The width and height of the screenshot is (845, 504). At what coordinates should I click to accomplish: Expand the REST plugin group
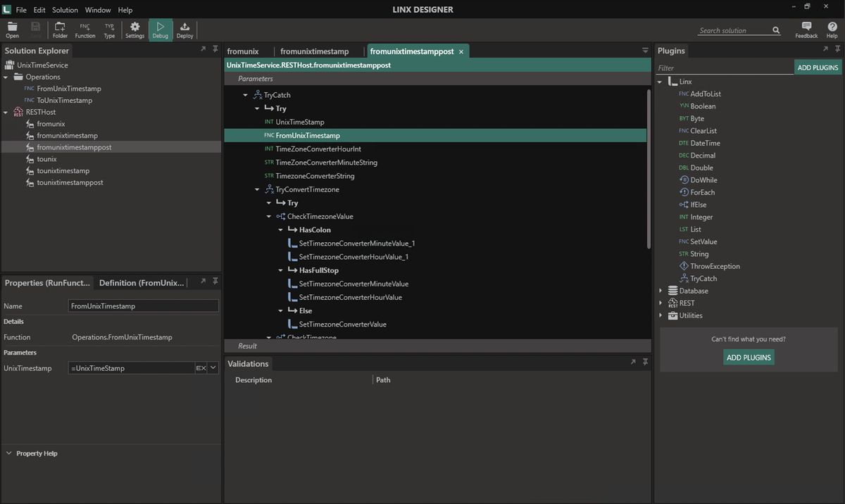point(660,303)
